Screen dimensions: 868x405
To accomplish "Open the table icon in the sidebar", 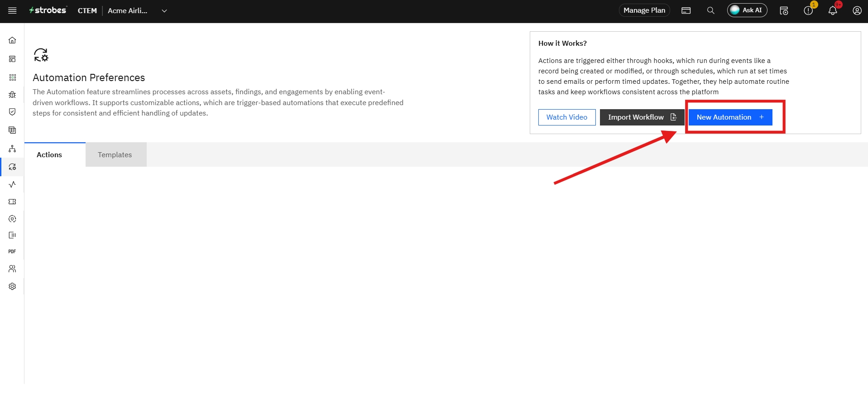I will (x=12, y=130).
